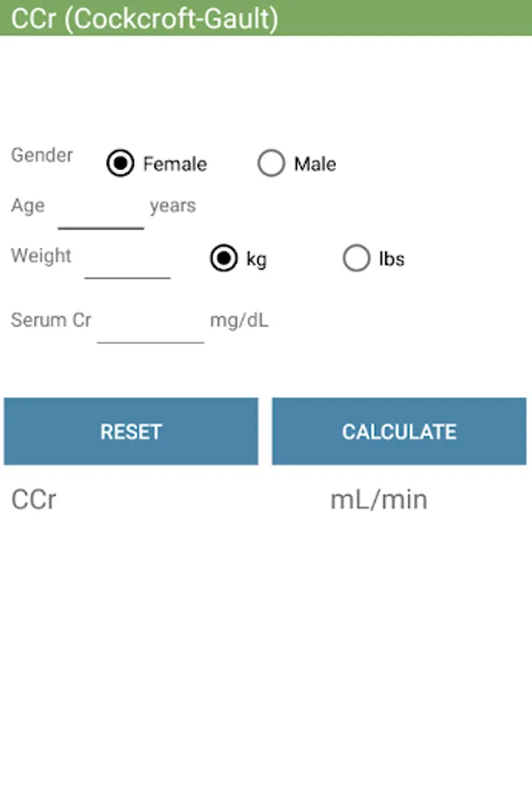Tap the Age label text

tap(28, 206)
